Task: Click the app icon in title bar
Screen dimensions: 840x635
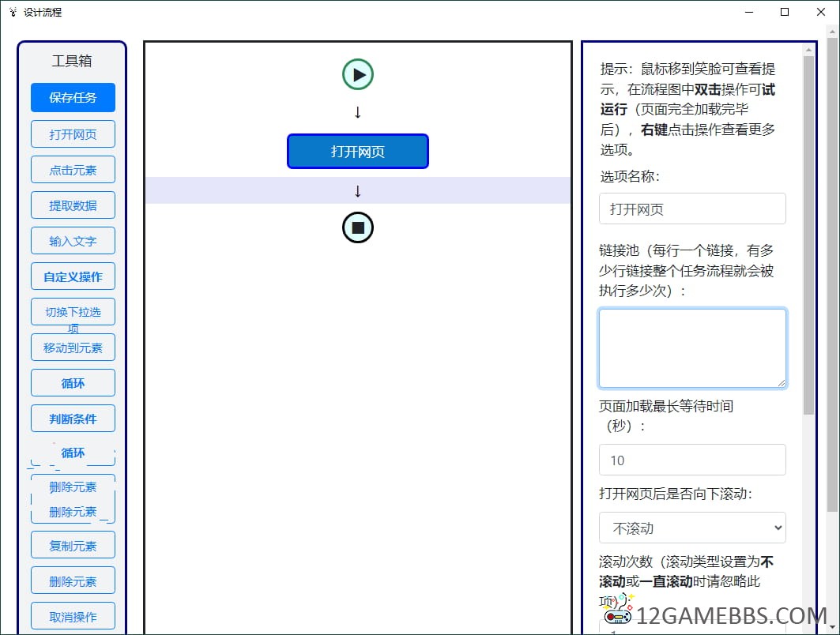Action: 13,12
